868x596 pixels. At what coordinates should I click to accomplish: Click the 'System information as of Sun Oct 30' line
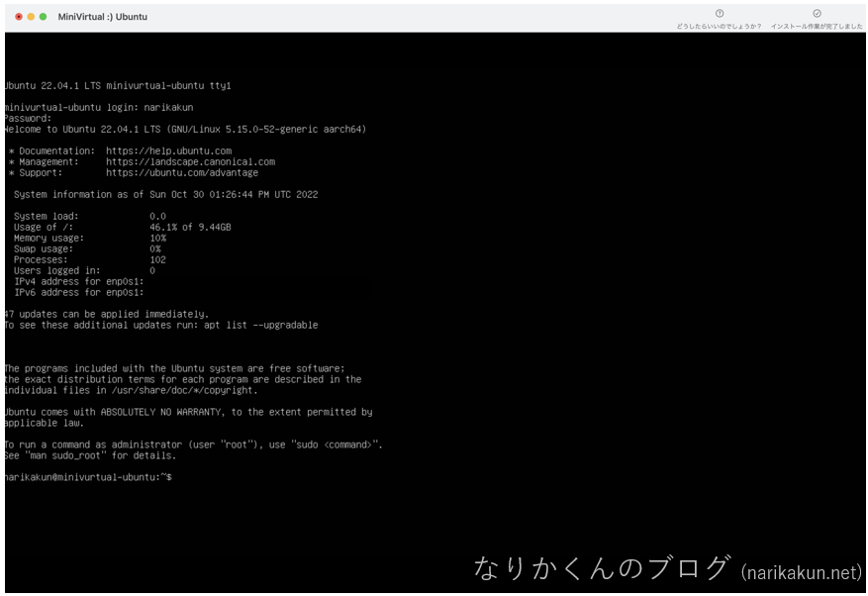[x=166, y=194]
